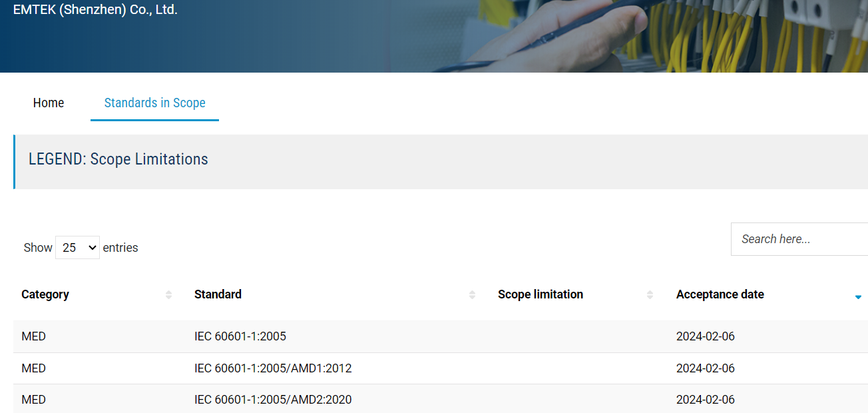Click the 'Scope limitation' header label
Viewport: 868px width, 413px height.
[540, 294]
